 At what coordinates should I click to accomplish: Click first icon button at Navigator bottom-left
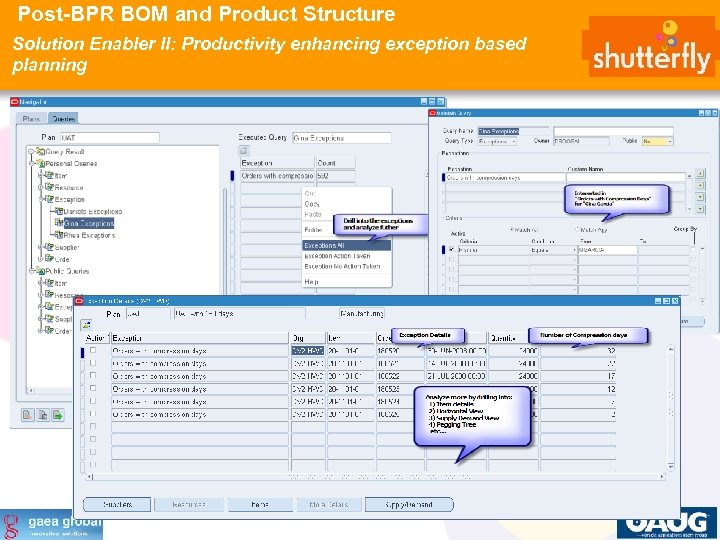point(28,415)
